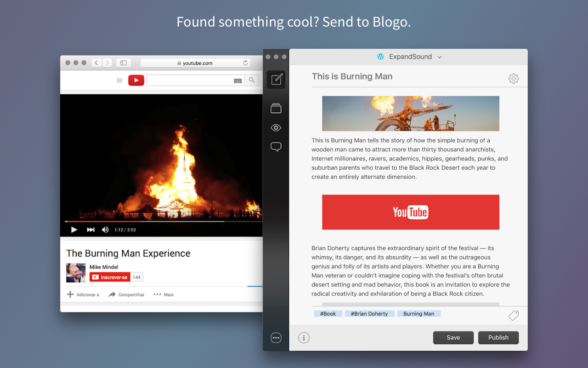
Task: Click the tag icon beside the tags row
Action: [x=514, y=316]
